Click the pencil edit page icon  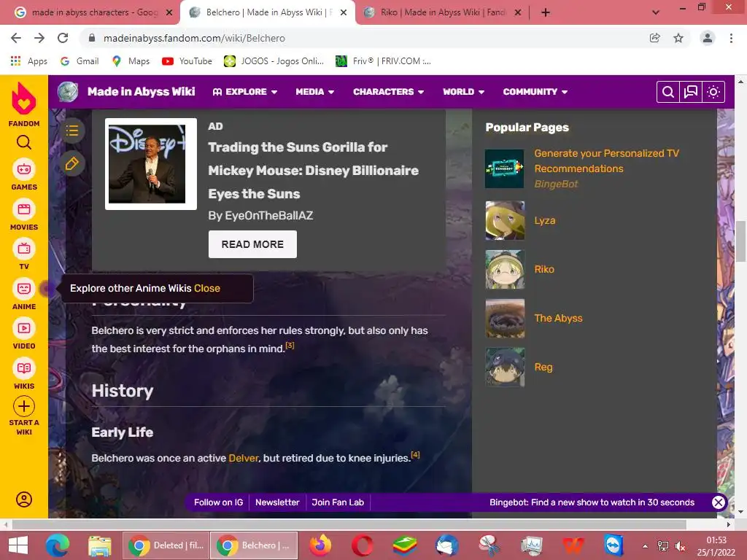(x=72, y=164)
